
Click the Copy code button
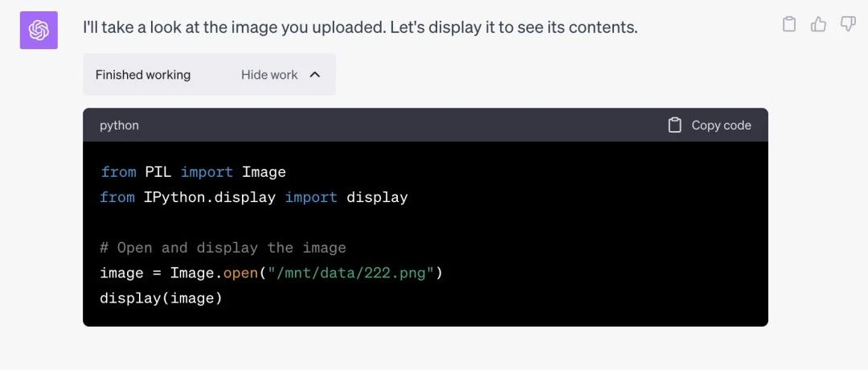pos(710,125)
